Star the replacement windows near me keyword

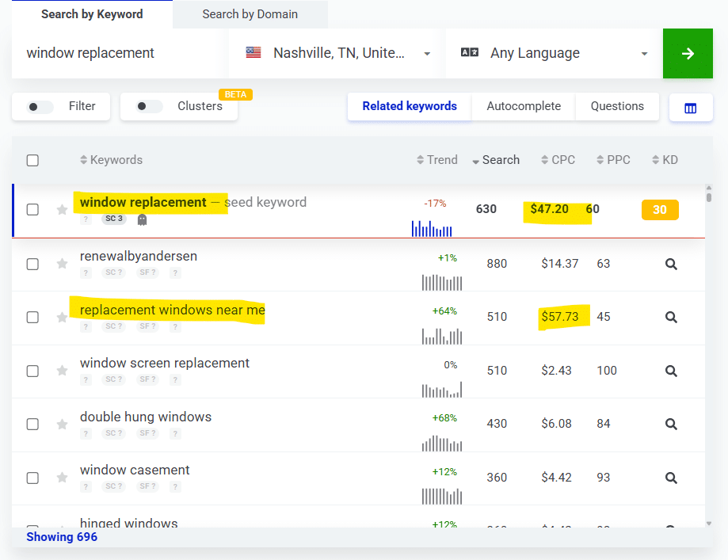[x=62, y=317]
